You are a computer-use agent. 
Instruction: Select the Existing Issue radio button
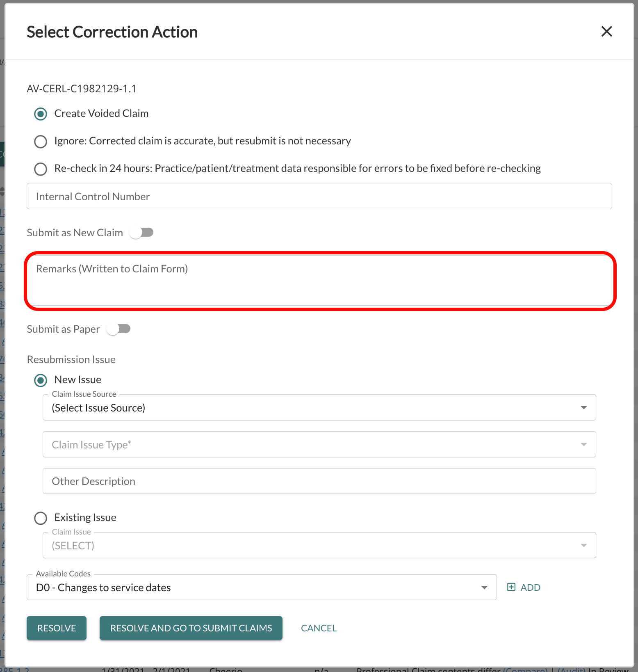(x=40, y=518)
